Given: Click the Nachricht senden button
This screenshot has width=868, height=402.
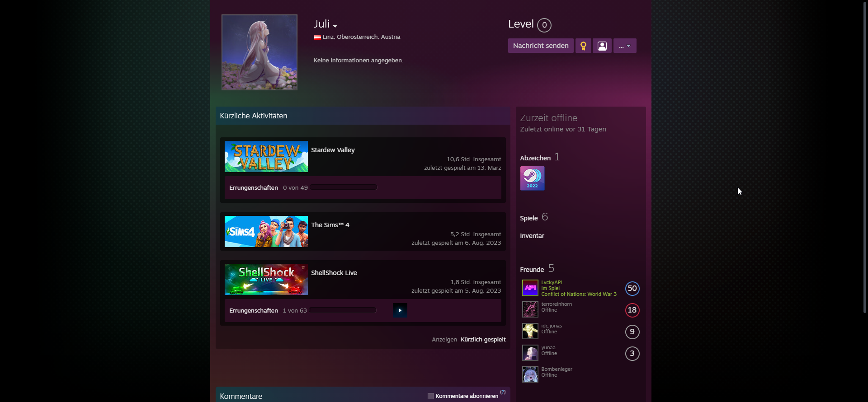Looking at the screenshot, I should (x=540, y=46).
